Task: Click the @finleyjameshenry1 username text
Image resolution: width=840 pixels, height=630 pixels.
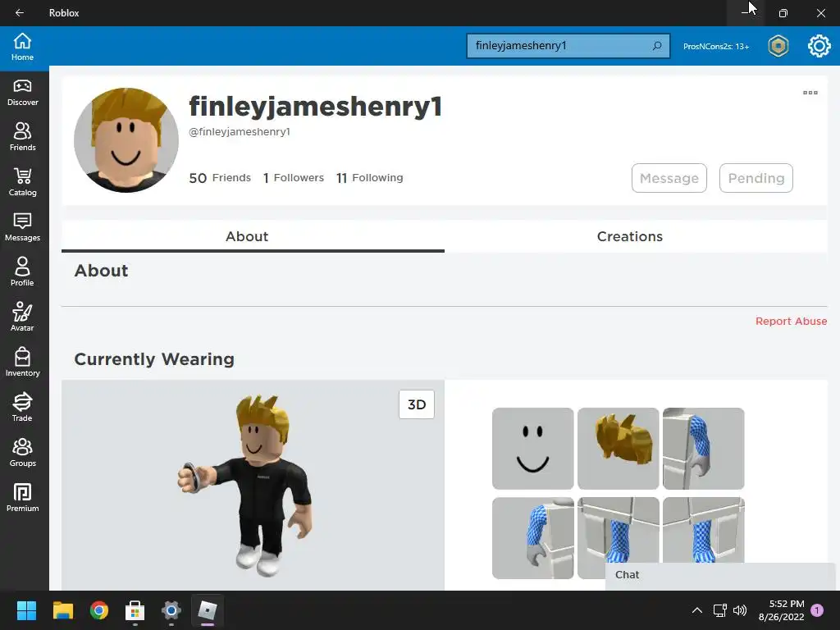Action: click(x=240, y=132)
